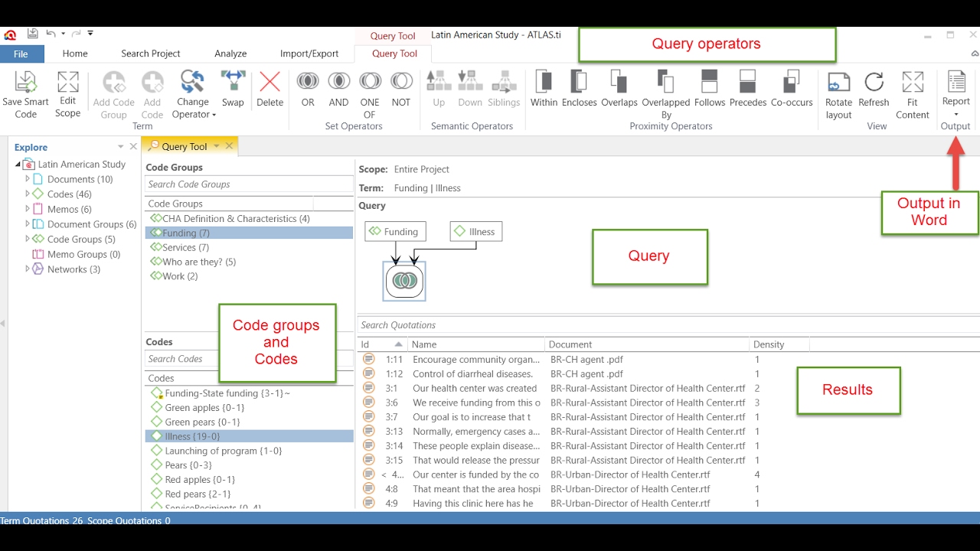Viewport: 980px width, 551px height.
Task: Expand the Networks (3) tree node
Action: point(28,269)
